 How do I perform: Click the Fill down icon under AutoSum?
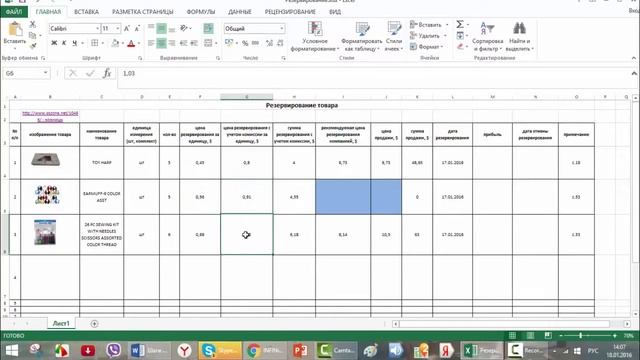tap(460, 36)
